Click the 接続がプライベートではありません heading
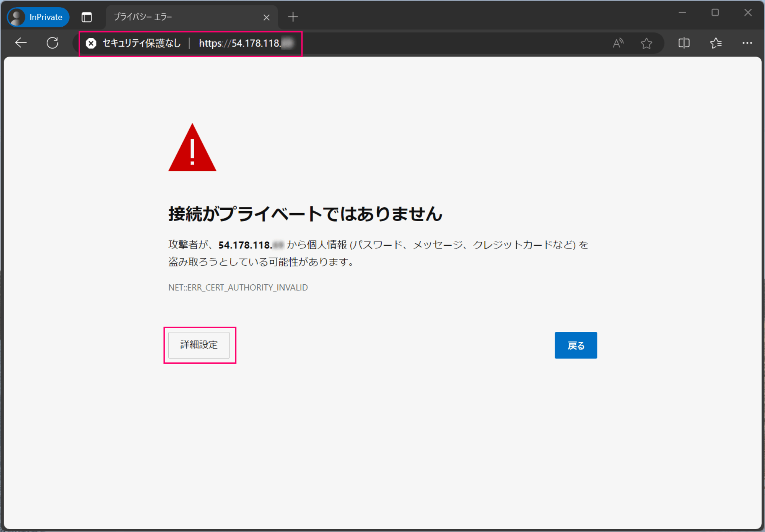 coord(305,214)
